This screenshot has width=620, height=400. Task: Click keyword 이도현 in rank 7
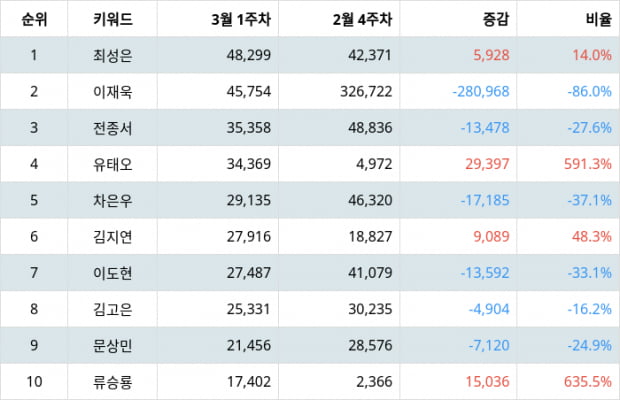[113, 273]
